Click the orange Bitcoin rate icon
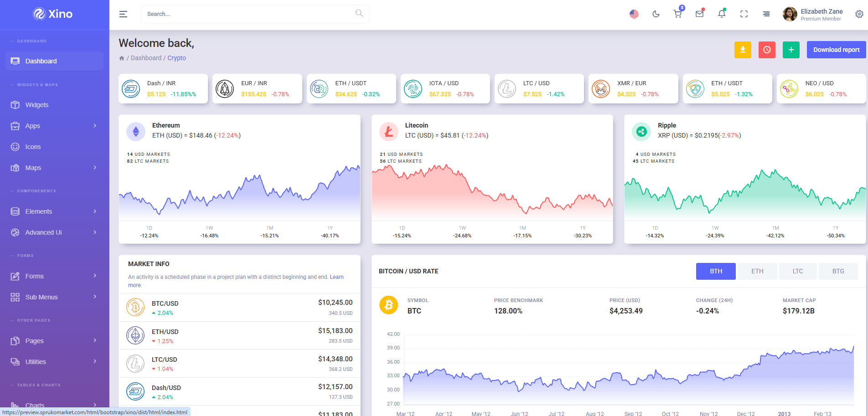This screenshot has height=416, width=868. (x=389, y=305)
